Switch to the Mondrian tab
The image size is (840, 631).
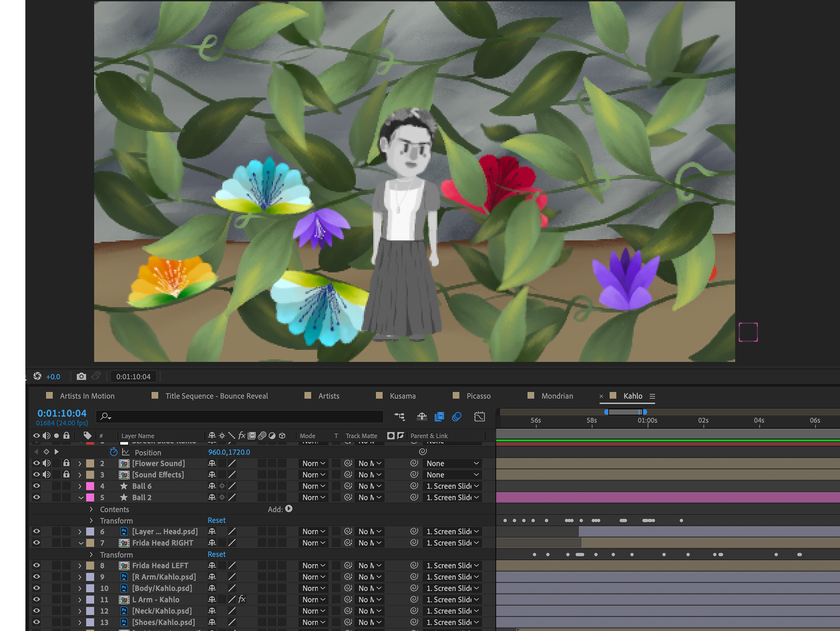pyautogui.click(x=557, y=396)
